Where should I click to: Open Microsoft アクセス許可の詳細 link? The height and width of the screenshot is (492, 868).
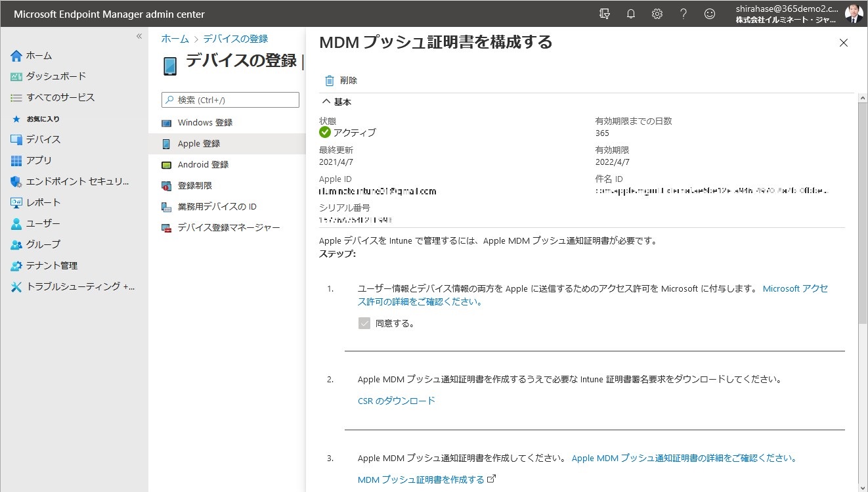[x=593, y=296]
